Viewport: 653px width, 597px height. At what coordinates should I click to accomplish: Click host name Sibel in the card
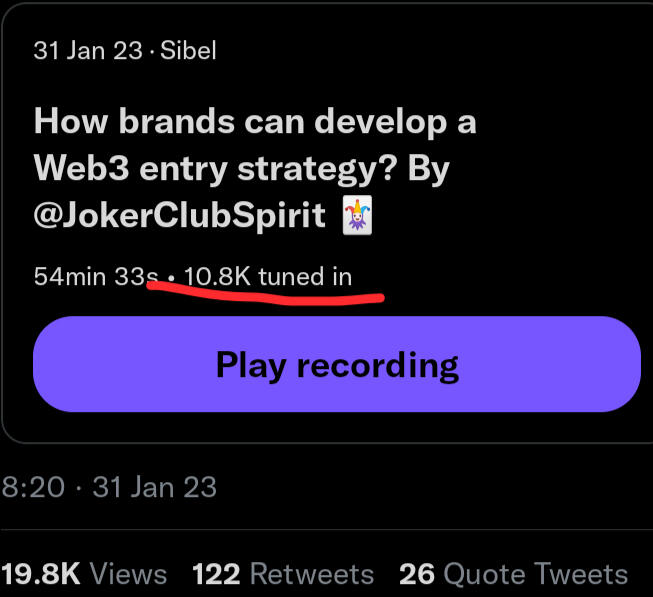[x=188, y=50]
